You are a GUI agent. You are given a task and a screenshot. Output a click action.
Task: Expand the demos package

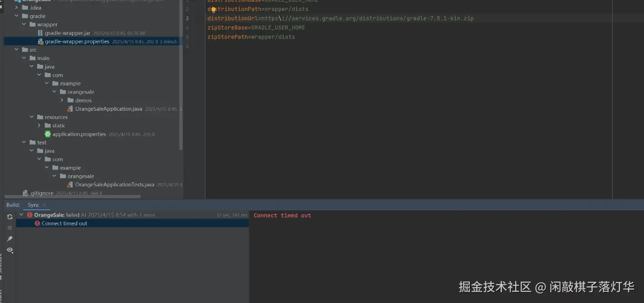[x=62, y=100]
